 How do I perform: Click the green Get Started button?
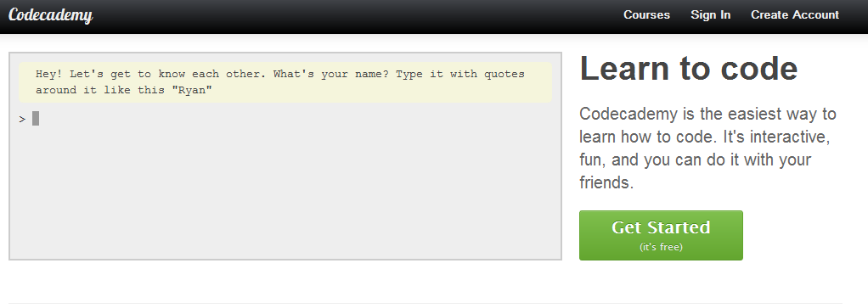(661, 235)
